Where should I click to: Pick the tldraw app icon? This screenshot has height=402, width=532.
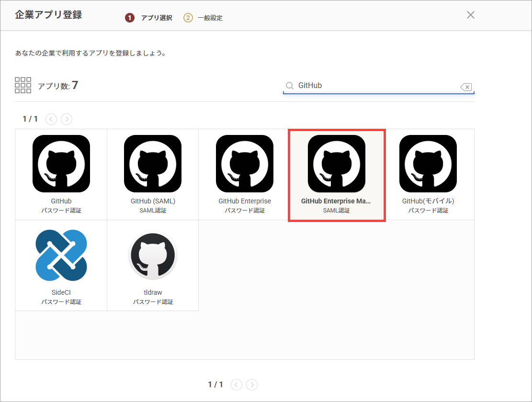pos(153,255)
